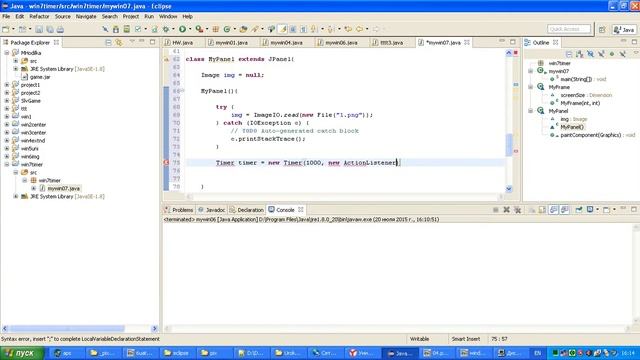Click the EN language indicator in taskbar
Screen dimensions: 640x360
click(538, 353)
